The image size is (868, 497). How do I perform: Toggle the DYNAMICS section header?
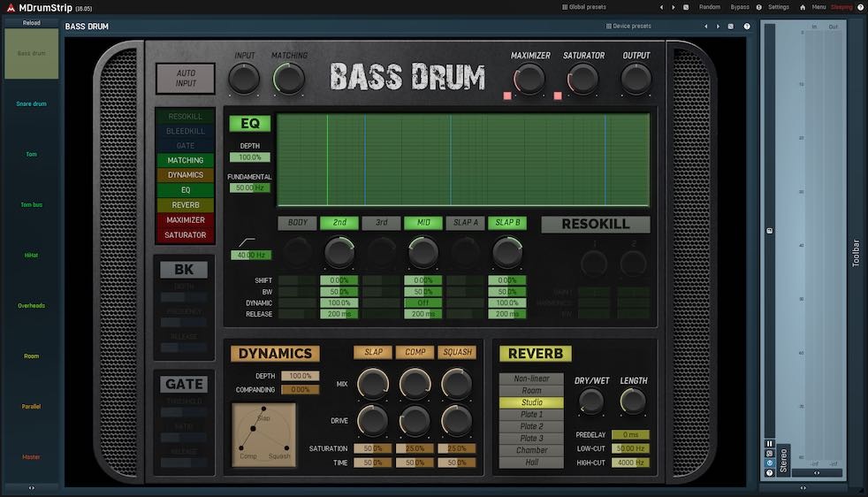pyautogui.click(x=275, y=354)
